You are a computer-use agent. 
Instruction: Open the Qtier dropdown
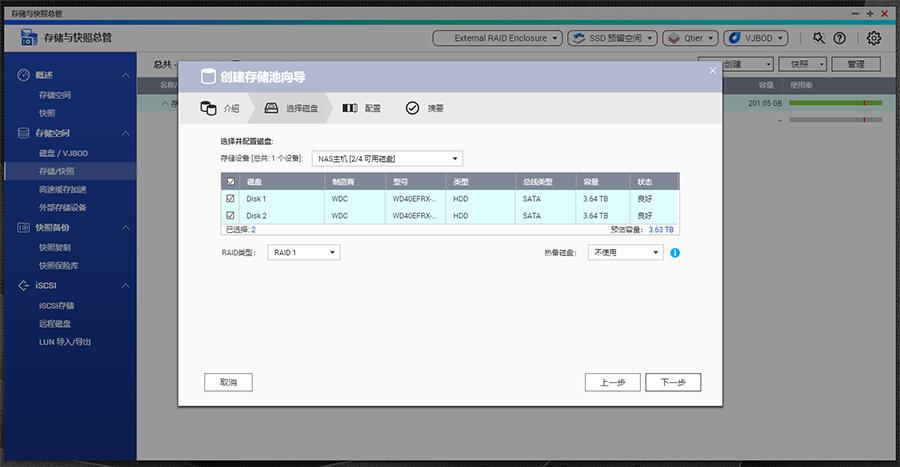coord(690,38)
